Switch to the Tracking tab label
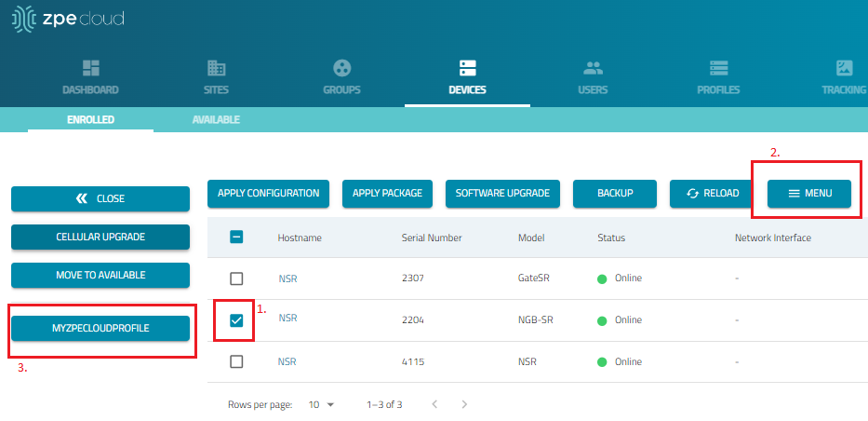The width and height of the screenshot is (868, 421). [x=844, y=89]
